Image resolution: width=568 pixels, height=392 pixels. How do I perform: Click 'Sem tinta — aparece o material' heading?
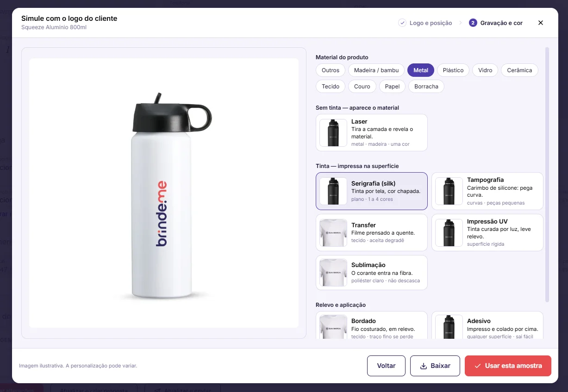tap(357, 108)
